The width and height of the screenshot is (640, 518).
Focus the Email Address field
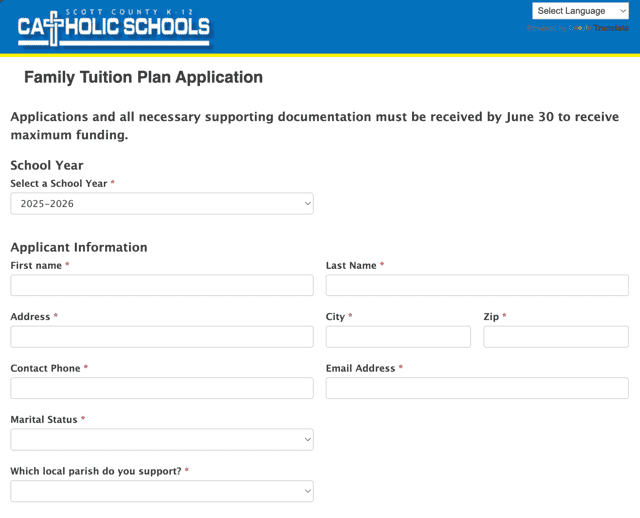click(477, 388)
